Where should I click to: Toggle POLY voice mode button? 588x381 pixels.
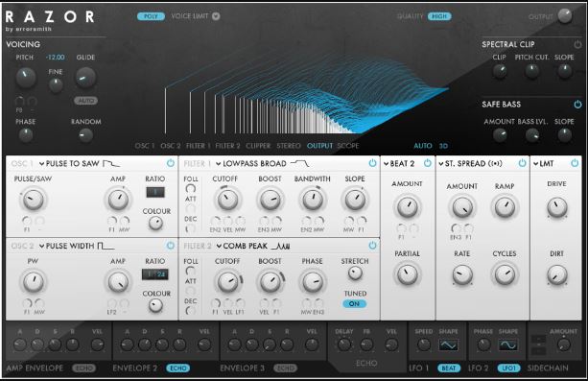151,16
